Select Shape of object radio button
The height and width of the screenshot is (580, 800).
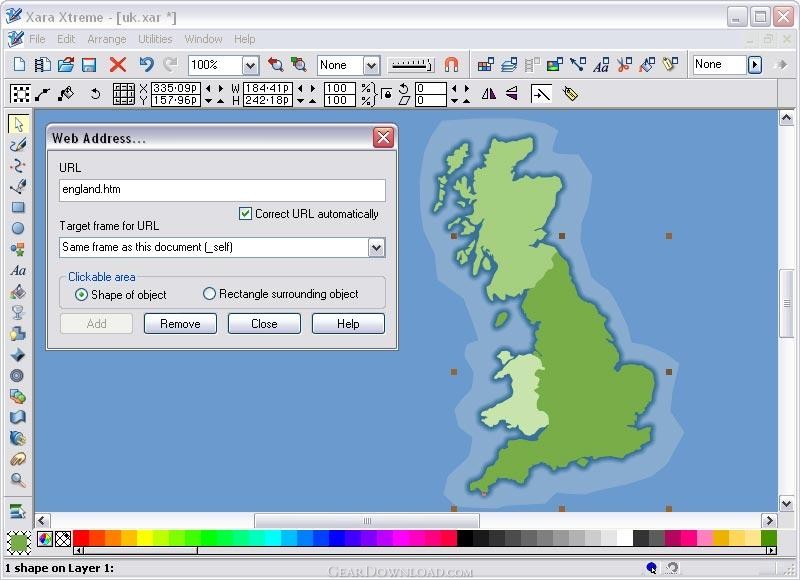pos(81,294)
